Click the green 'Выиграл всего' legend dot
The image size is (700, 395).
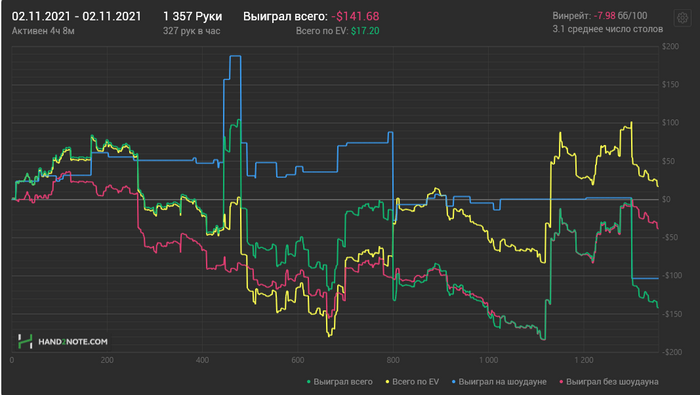pyautogui.click(x=309, y=382)
